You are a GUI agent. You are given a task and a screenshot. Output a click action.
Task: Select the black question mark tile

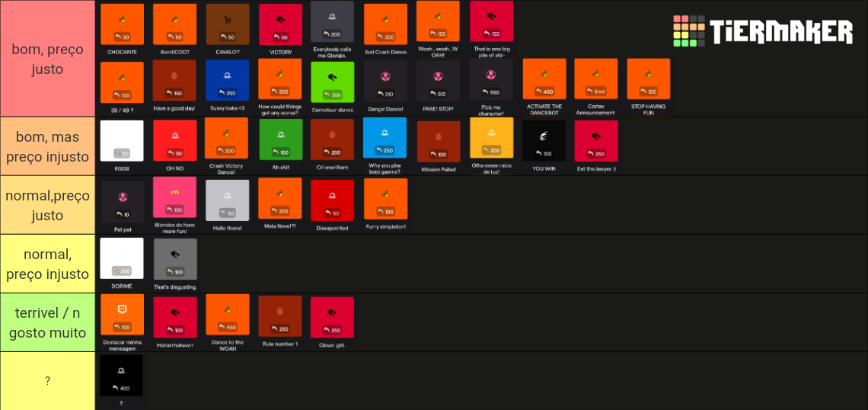point(122,381)
